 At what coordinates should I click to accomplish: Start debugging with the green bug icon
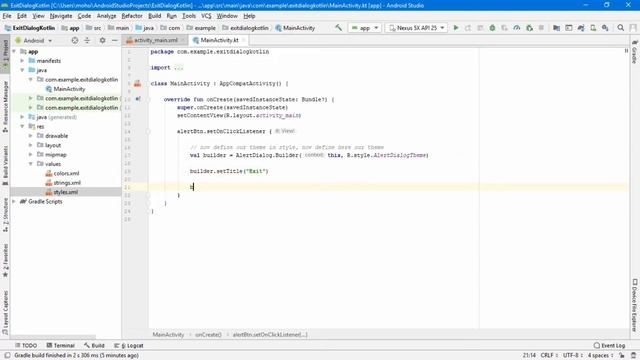[492, 28]
